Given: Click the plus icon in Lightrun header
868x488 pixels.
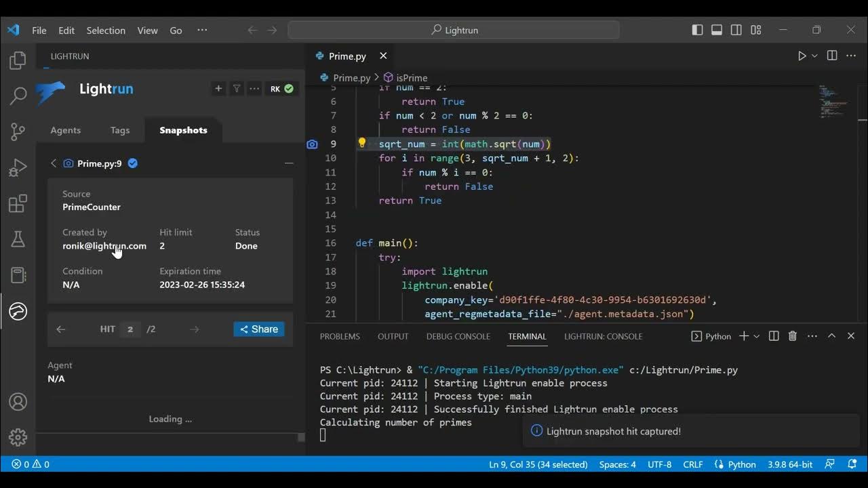Looking at the screenshot, I should (x=218, y=89).
